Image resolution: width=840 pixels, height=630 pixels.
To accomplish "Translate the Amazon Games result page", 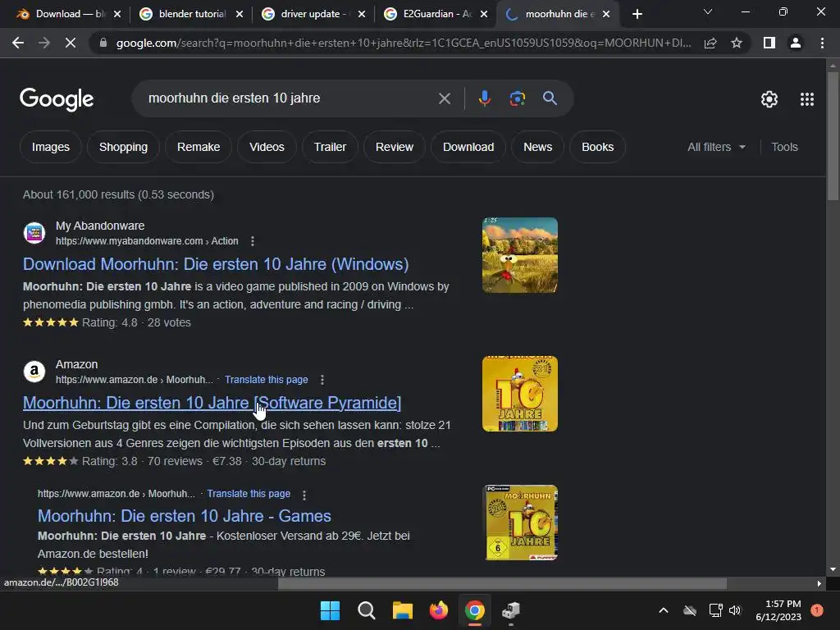I will (x=249, y=493).
